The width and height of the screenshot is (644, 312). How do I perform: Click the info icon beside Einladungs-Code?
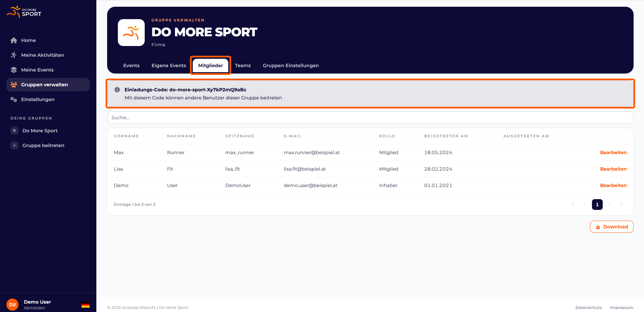tap(117, 90)
